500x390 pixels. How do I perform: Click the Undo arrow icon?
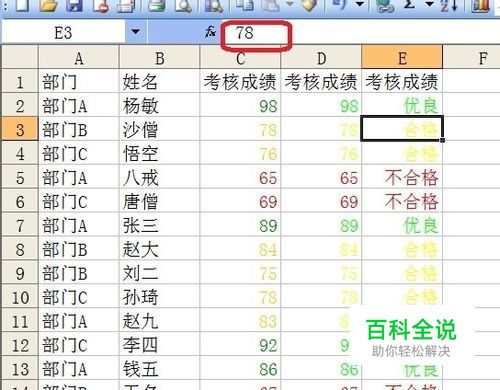click(340, 5)
